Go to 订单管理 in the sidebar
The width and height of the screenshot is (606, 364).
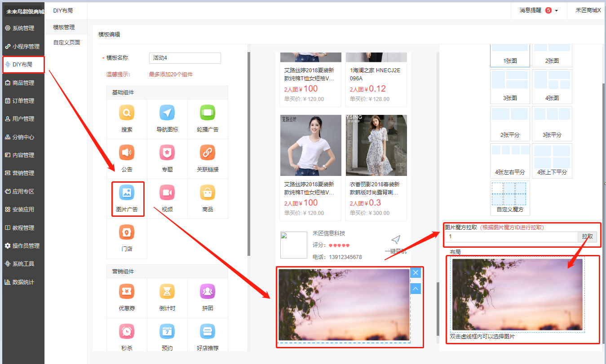[22, 101]
